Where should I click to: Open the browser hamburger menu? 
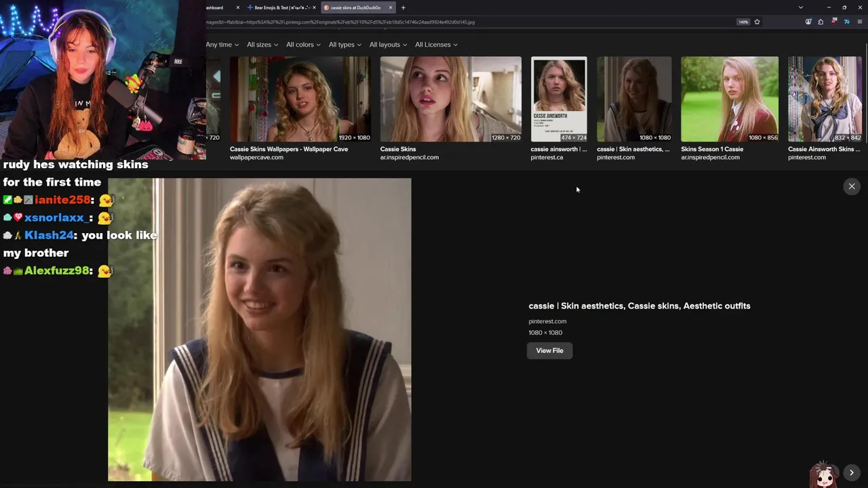click(860, 22)
